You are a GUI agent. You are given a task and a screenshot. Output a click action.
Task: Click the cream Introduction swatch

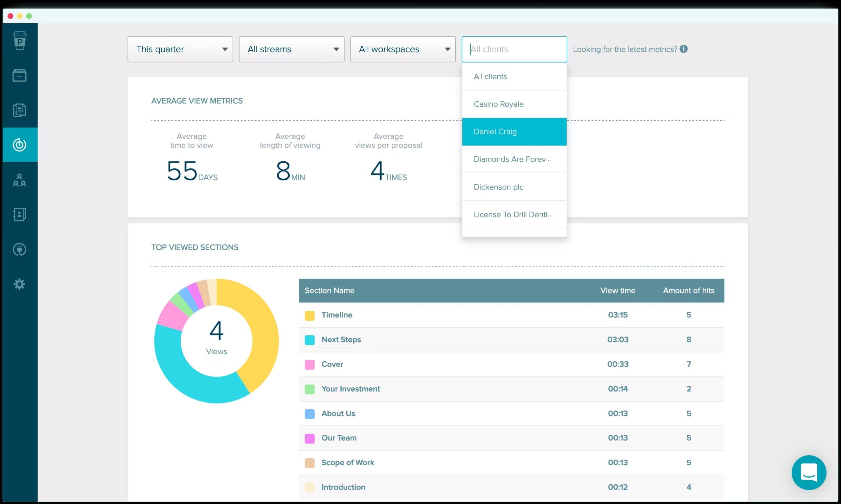[x=310, y=488]
